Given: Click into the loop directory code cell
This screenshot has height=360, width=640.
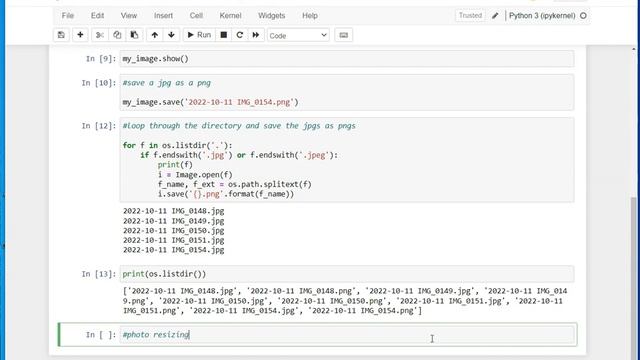Looking at the screenshot, I should [x=347, y=160].
